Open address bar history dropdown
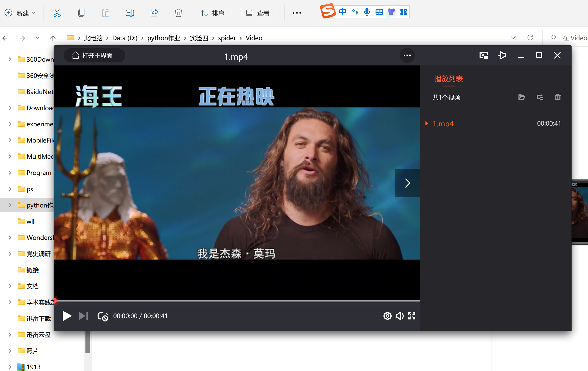588x371 pixels. [x=513, y=38]
